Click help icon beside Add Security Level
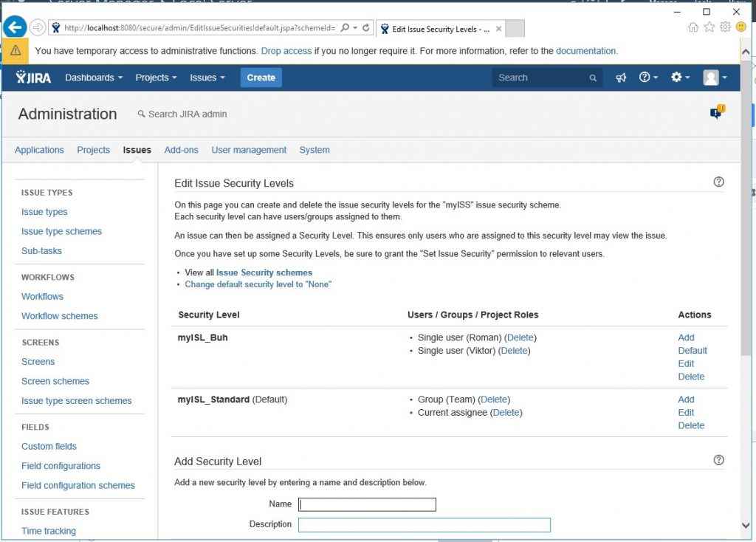This screenshot has height=542, width=756. tap(718, 460)
